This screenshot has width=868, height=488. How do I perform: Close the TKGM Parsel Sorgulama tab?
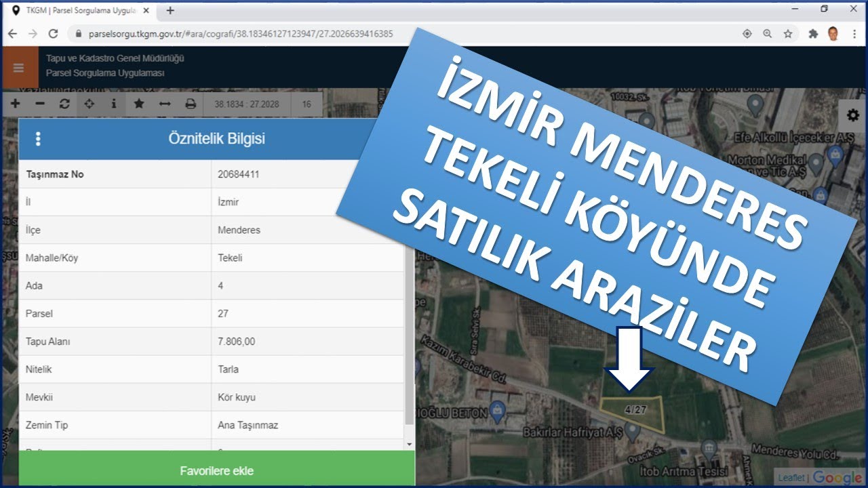click(x=146, y=10)
